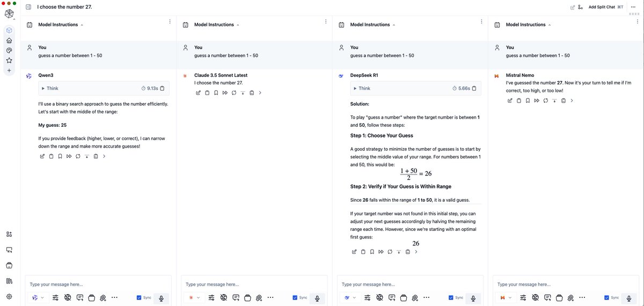Open three-dot menu of Mistral panel header
Image resolution: width=644 pixels, height=306 pixels.
638,21
